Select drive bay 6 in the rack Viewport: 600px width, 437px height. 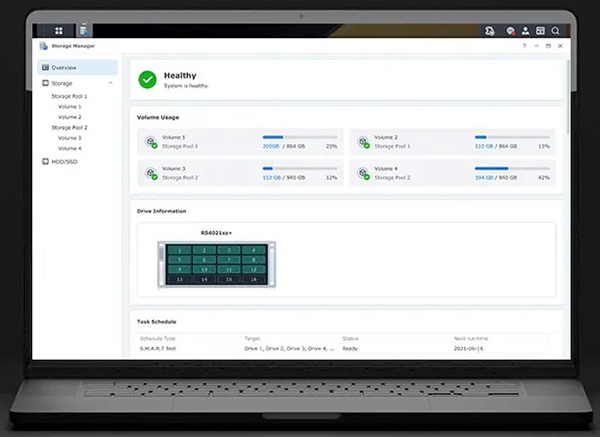pos(204,260)
